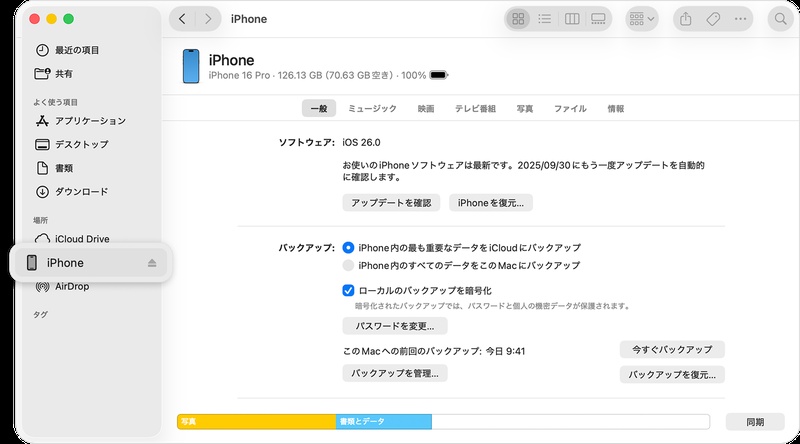Click the blue 書類とデータ storage segment
800x444 pixels.
pyautogui.click(x=384, y=422)
